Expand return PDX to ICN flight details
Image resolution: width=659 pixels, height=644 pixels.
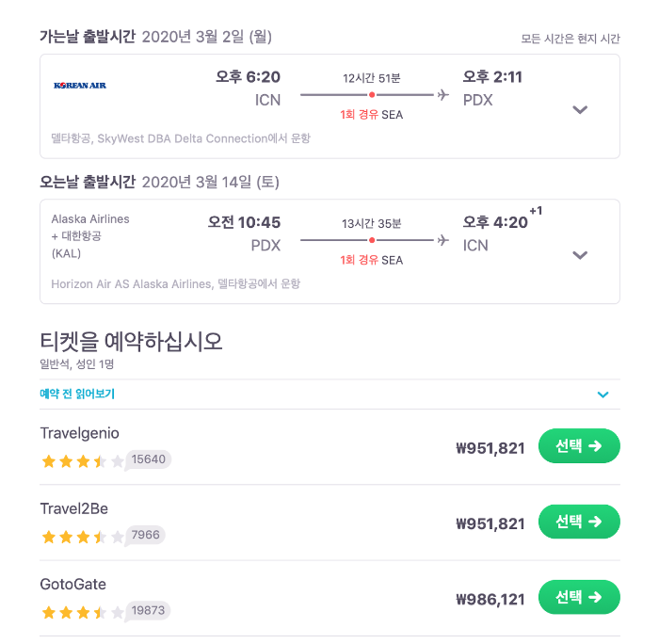click(x=580, y=255)
